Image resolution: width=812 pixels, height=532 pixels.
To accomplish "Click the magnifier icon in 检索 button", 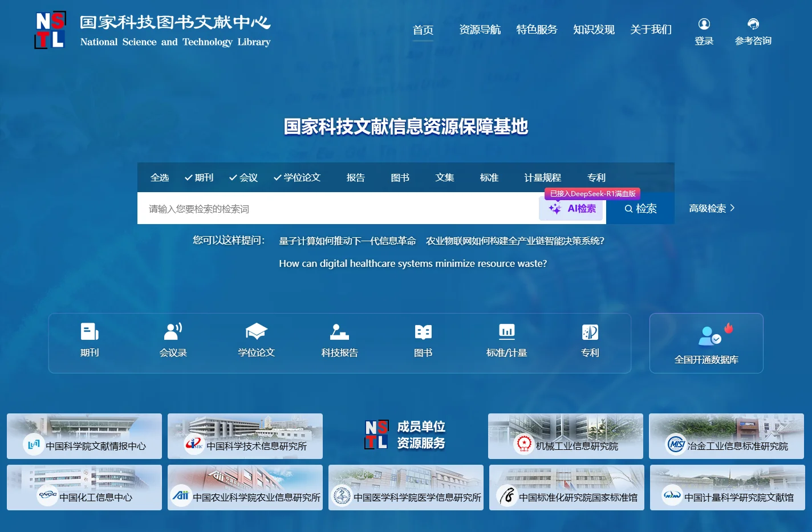I will tap(628, 209).
